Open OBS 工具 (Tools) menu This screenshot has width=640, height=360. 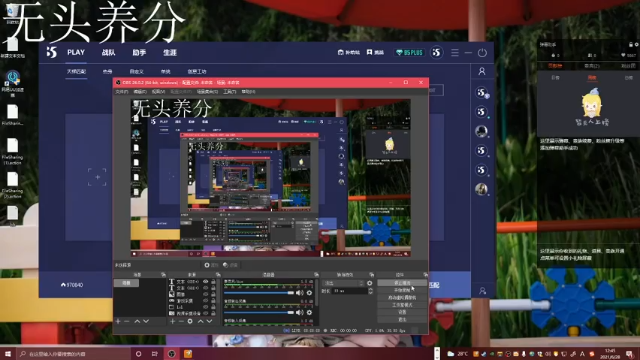[230, 92]
